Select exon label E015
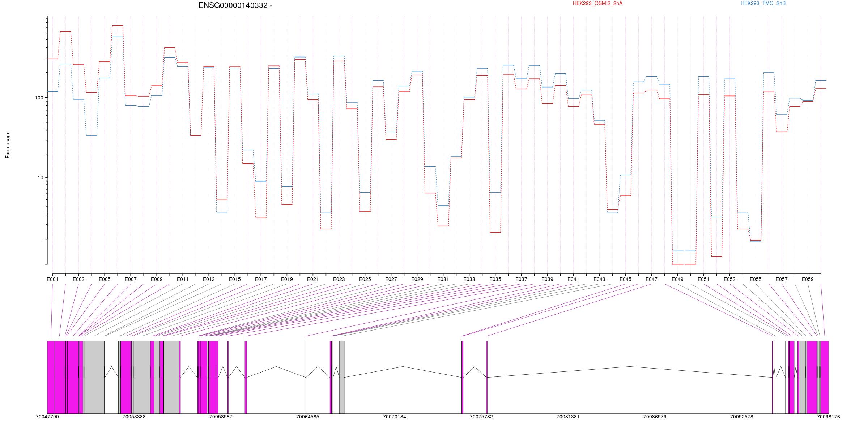The width and height of the screenshot is (868, 434). 235,279
